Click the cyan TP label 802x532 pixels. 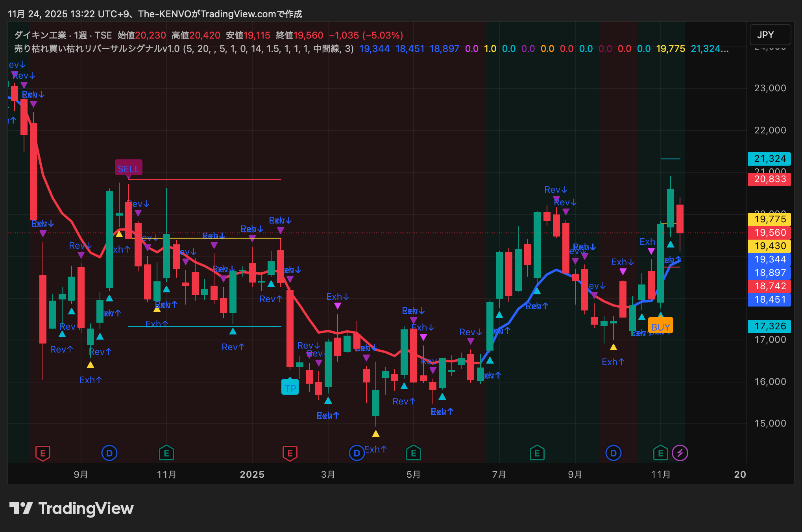pyautogui.click(x=290, y=388)
